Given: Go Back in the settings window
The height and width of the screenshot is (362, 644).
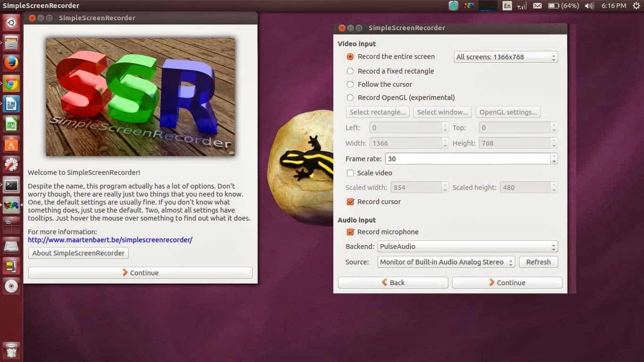Looking at the screenshot, I should [393, 283].
